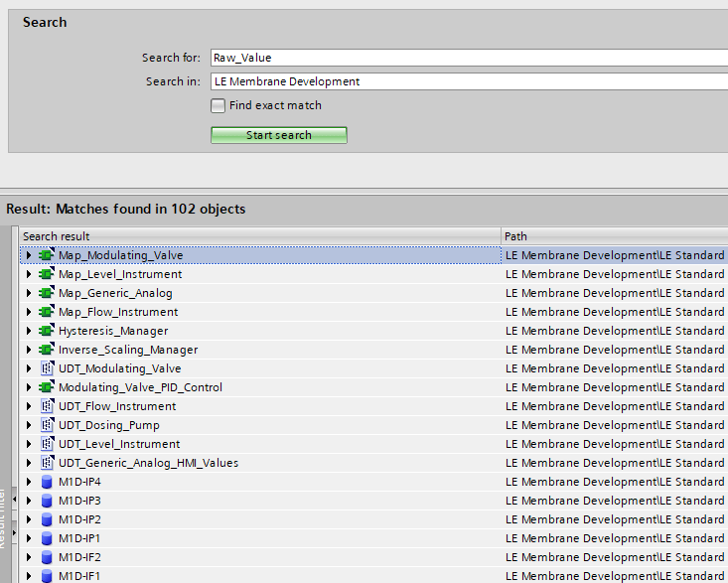Screen dimensions: 728x583
Task: Click the Modulating_Valve_PID_Control block icon
Action: click(x=46, y=387)
